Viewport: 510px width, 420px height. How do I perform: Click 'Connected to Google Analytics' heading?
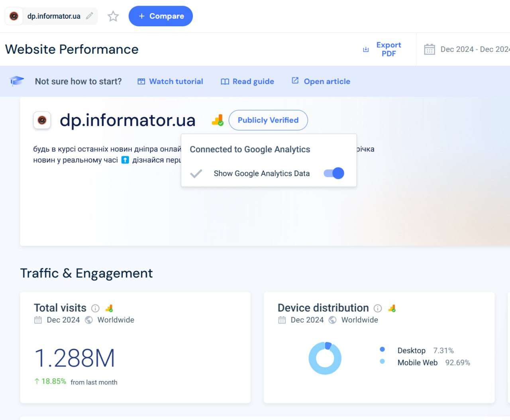coord(250,149)
